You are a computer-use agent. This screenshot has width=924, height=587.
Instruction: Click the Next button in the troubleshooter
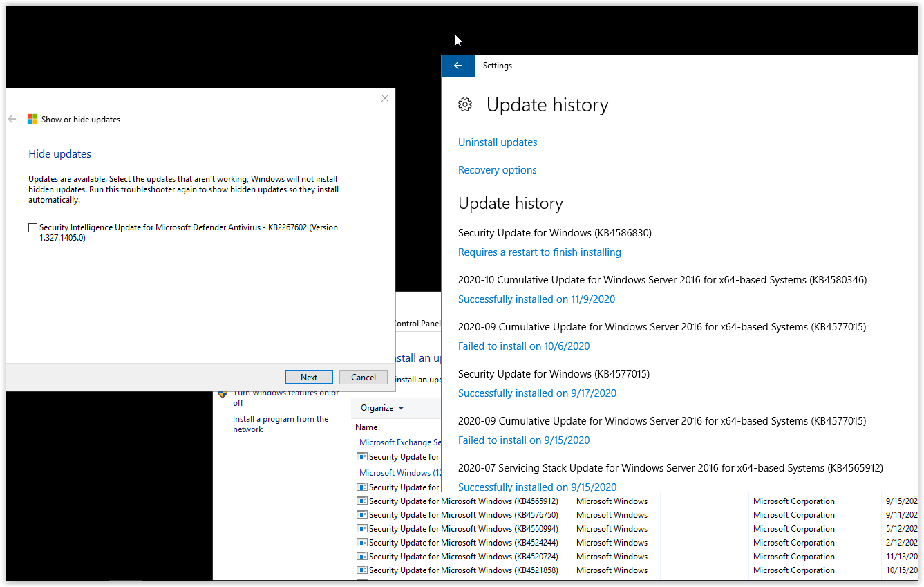(308, 377)
